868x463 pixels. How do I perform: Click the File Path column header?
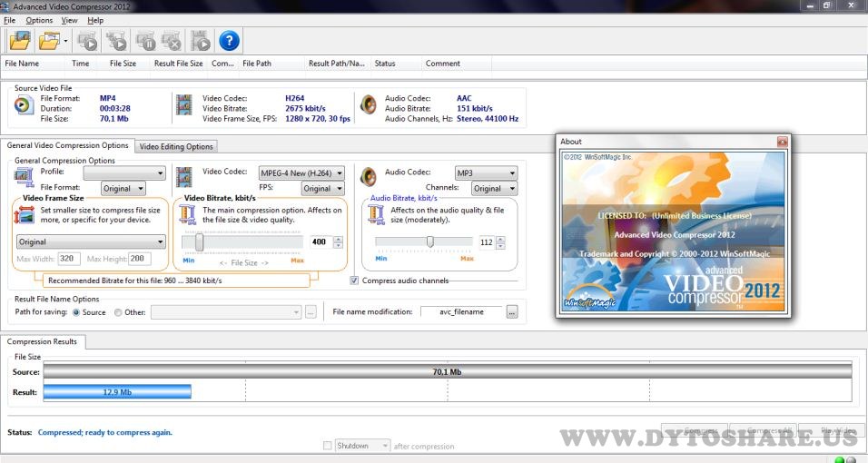[x=271, y=64]
